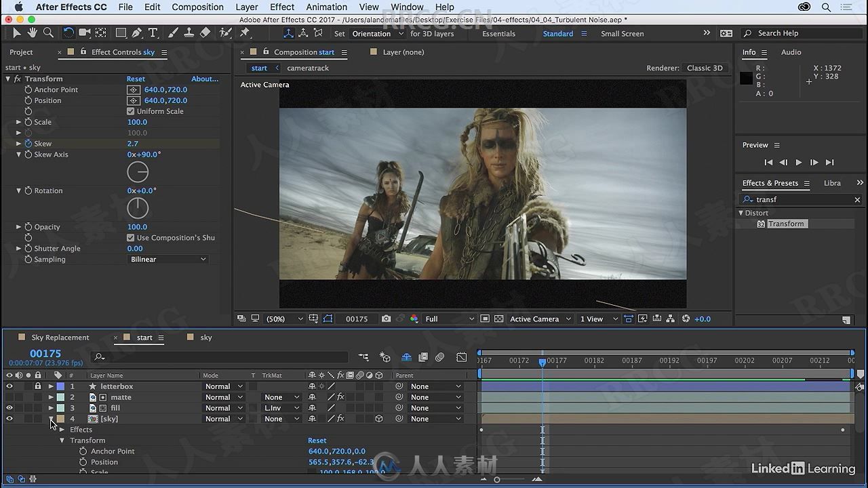Click the timeline zoom slider
Screen dimensions: 868x488
(497, 480)
